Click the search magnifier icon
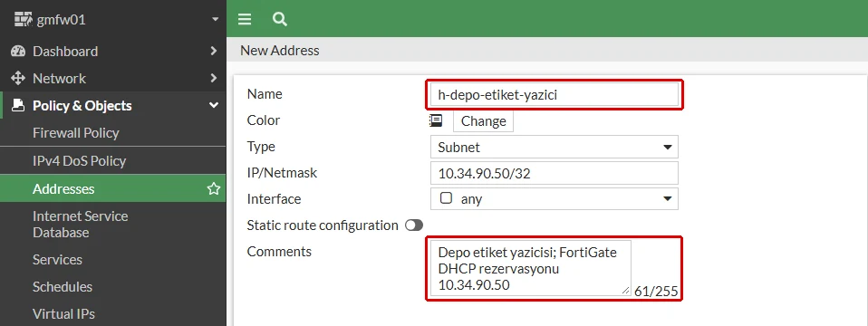The width and height of the screenshot is (868, 326). 280,19
